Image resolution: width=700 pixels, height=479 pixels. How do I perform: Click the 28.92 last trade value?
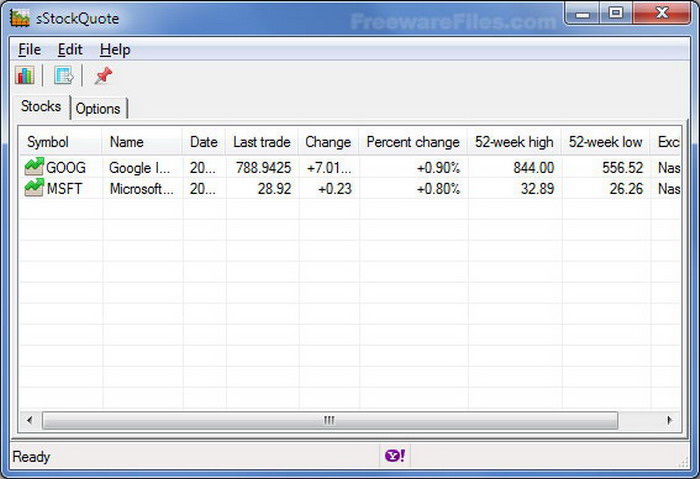click(274, 188)
